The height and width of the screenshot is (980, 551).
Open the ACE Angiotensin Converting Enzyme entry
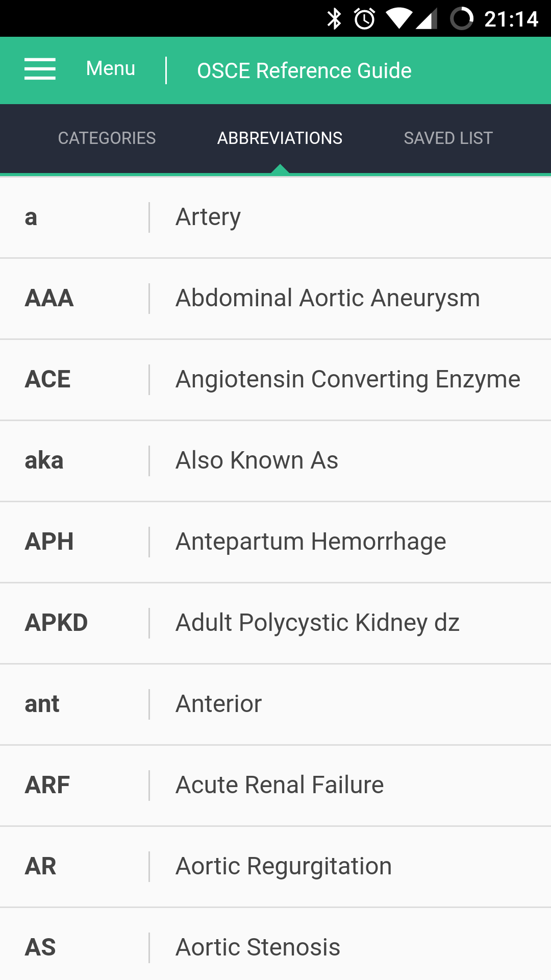click(x=275, y=380)
